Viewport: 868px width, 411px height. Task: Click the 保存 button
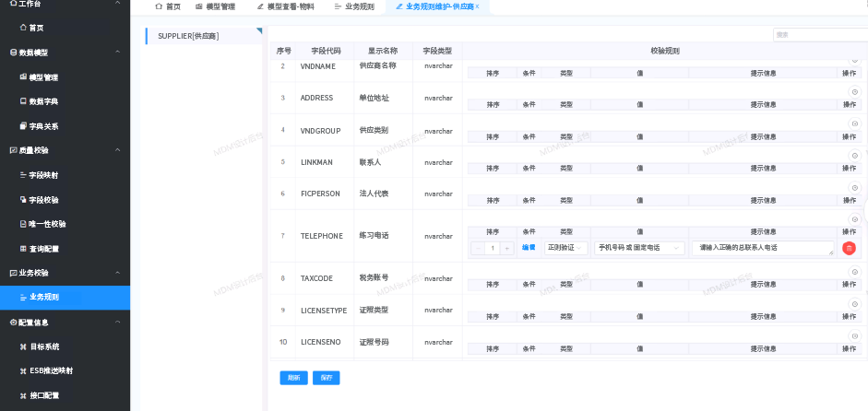point(327,377)
